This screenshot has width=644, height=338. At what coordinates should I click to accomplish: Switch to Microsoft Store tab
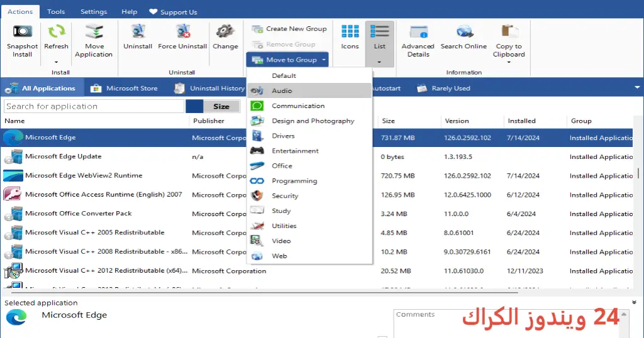pos(124,88)
